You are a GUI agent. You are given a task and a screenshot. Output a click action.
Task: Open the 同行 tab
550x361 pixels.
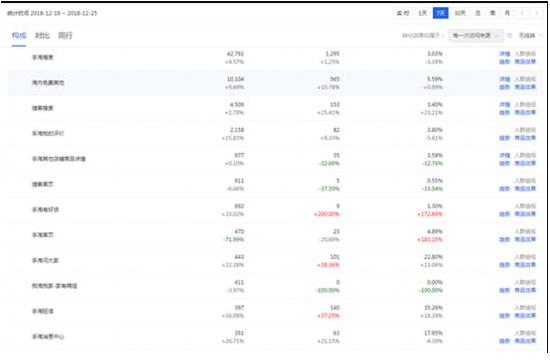(x=65, y=35)
